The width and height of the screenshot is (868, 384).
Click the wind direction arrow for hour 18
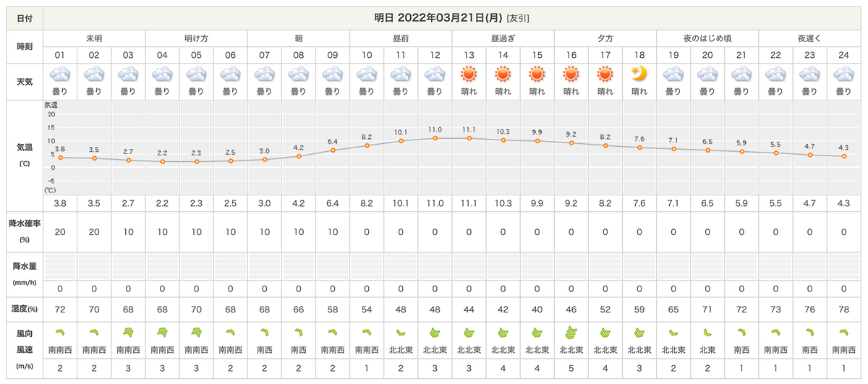pyautogui.click(x=639, y=333)
